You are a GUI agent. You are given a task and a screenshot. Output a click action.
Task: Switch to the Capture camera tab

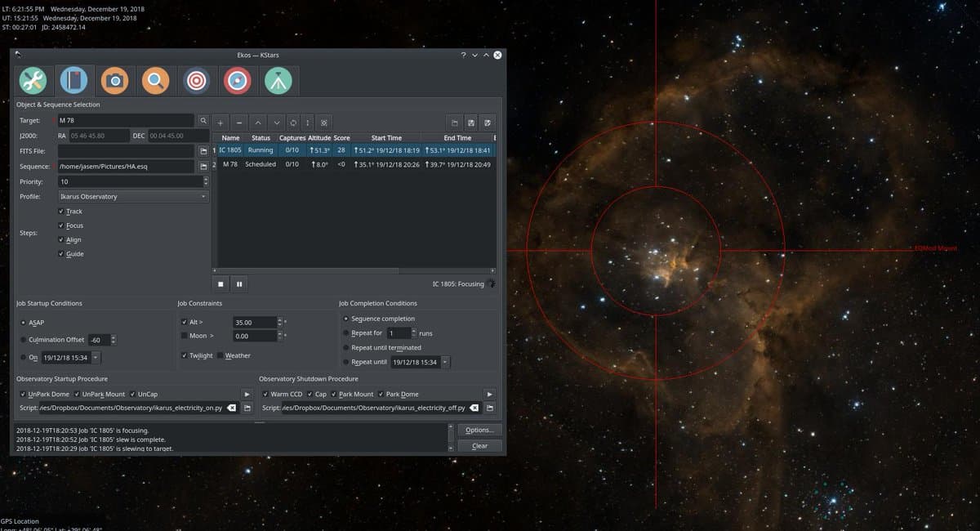115,81
